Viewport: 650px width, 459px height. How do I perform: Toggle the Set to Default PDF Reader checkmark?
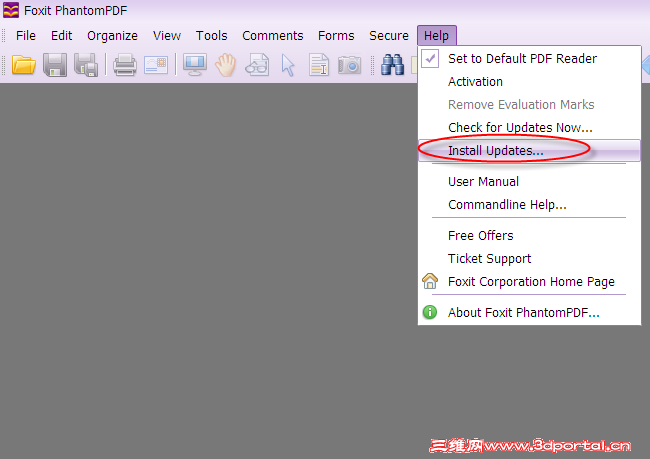tap(430, 58)
